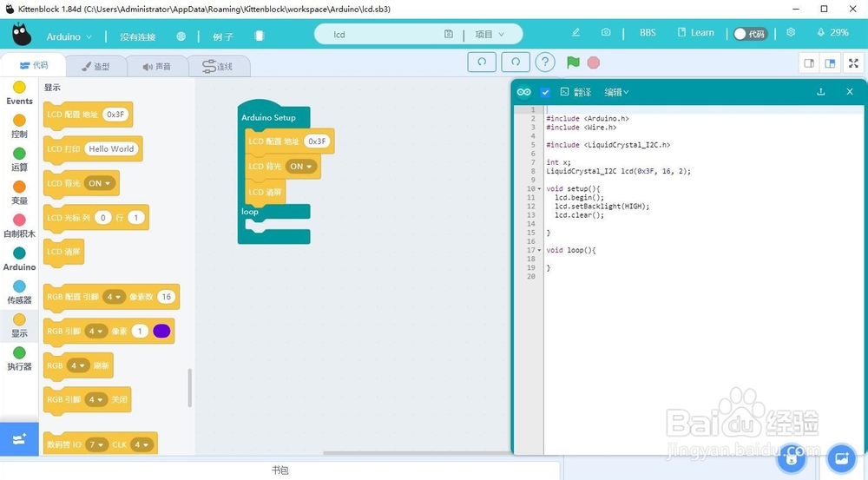
Task: Click the 翻译 translate button
Action: [x=575, y=93]
